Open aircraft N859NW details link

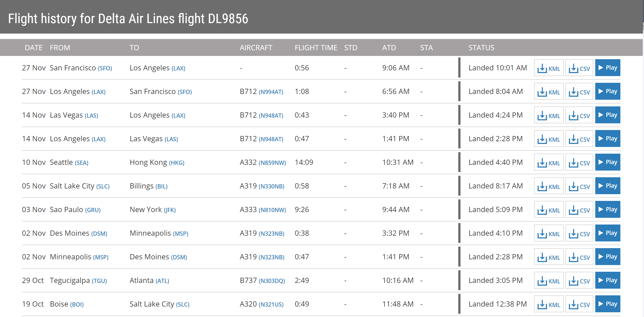click(x=272, y=163)
